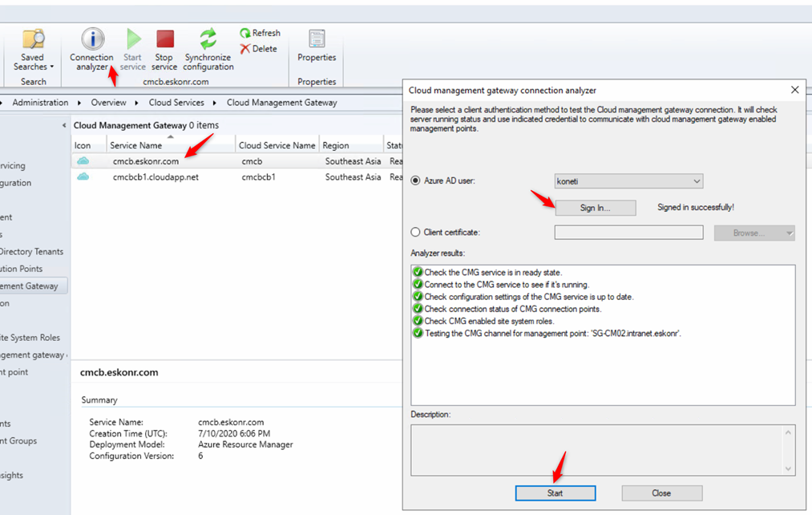Go to Cloud Services in breadcrumb
The width and height of the screenshot is (812, 515).
click(176, 103)
